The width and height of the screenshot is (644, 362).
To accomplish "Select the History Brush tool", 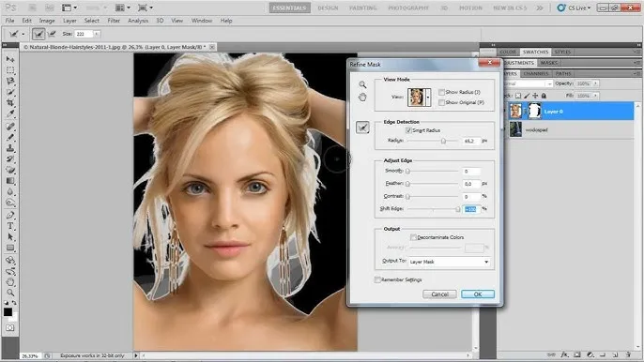I will point(10,159).
